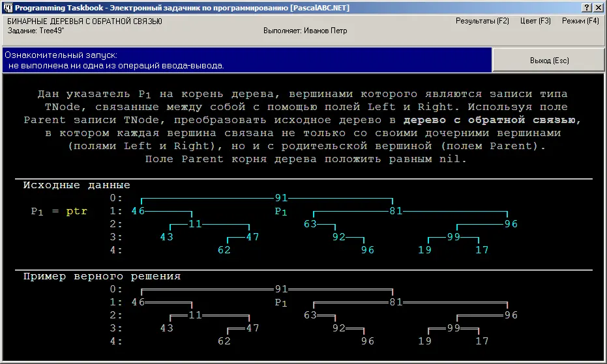Click the Пример верного решения section header
Image resolution: width=607 pixels, height=364 pixels.
tap(102, 276)
